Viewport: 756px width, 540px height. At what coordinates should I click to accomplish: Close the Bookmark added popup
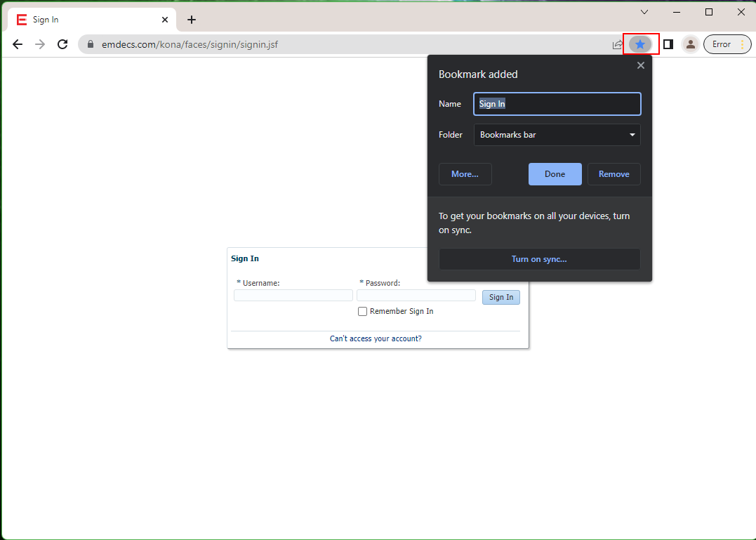(x=641, y=65)
